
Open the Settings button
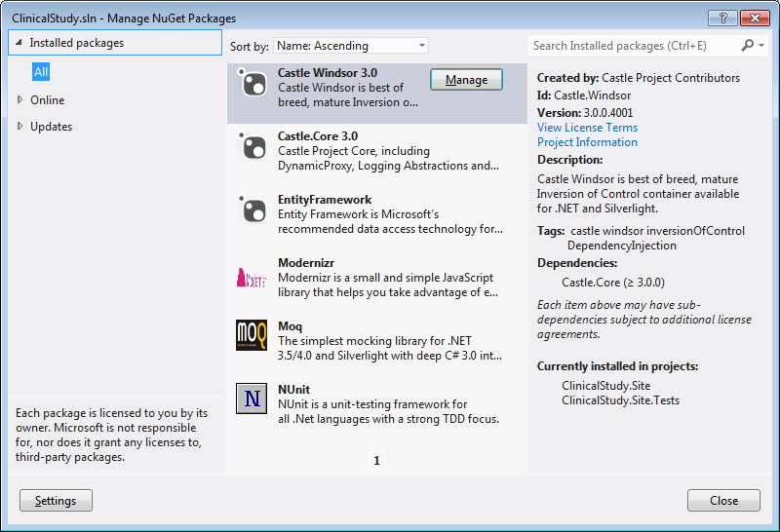[x=56, y=500]
